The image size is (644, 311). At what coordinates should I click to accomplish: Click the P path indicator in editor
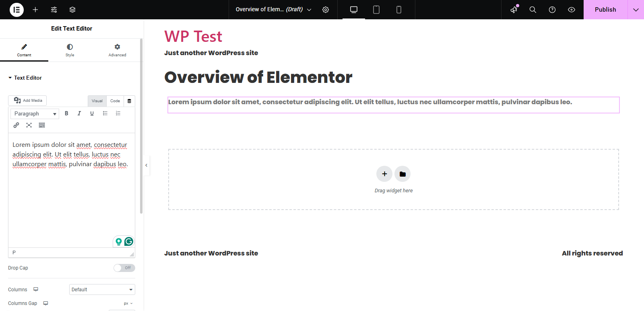pos(14,253)
